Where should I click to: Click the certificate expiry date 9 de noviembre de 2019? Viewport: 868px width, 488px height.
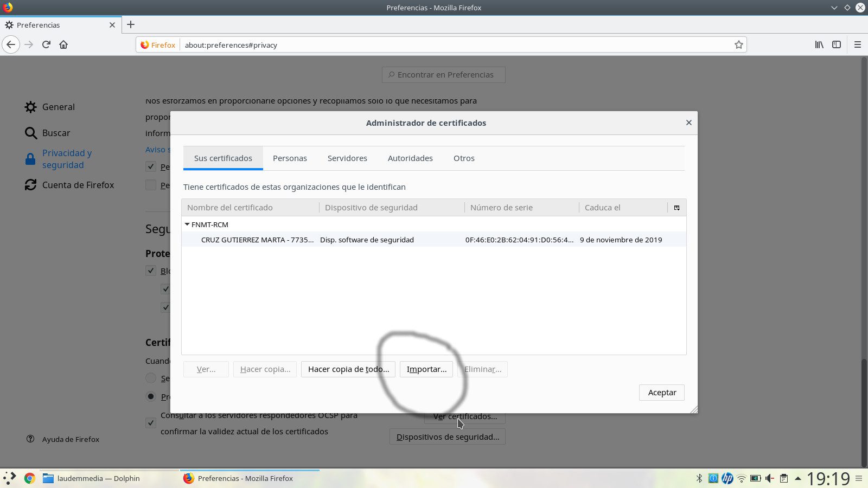click(x=621, y=240)
